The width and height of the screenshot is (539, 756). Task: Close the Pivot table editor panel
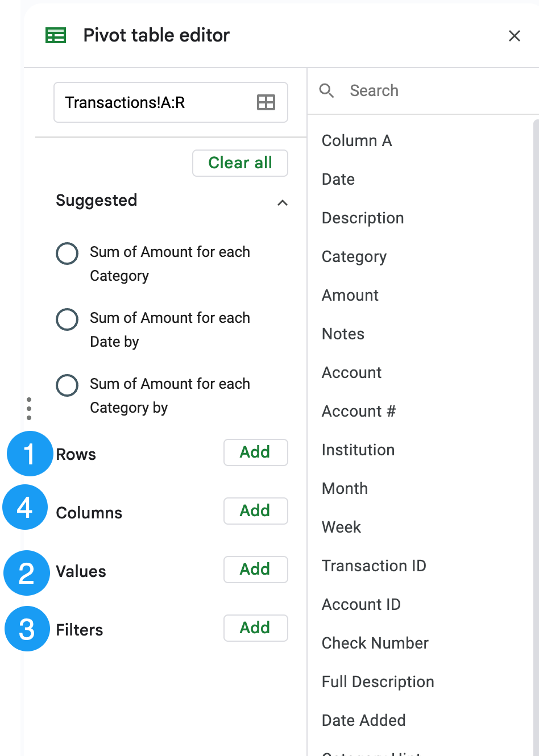click(514, 36)
